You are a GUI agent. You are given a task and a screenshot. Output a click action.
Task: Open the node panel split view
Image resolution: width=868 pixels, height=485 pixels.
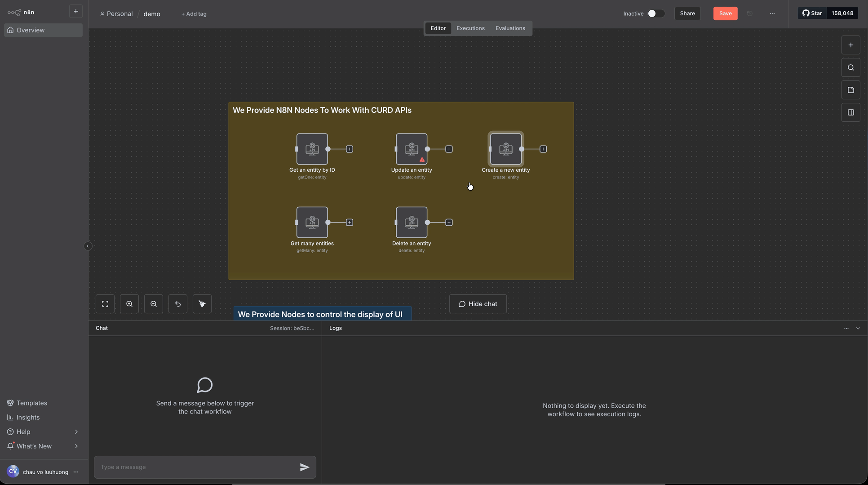pos(850,112)
